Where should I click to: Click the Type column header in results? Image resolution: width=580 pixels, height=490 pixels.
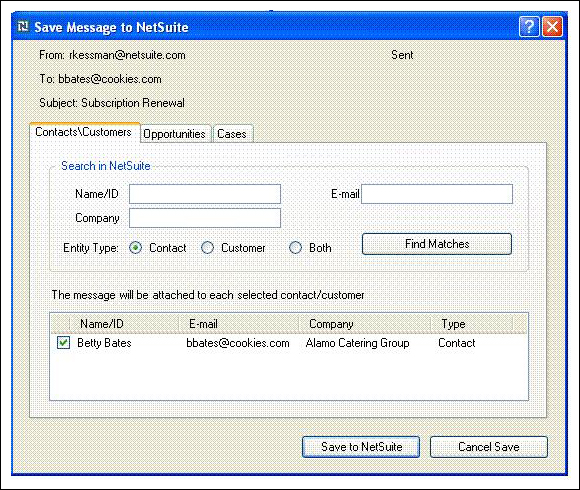click(472, 324)
